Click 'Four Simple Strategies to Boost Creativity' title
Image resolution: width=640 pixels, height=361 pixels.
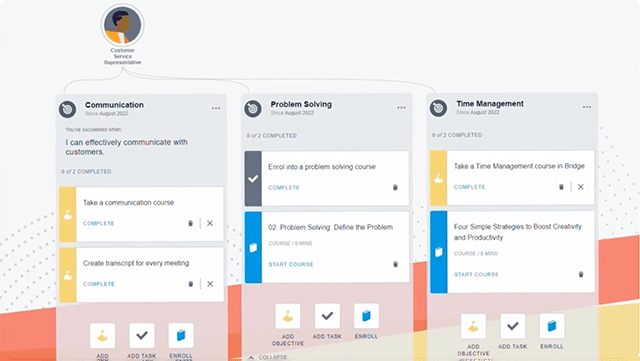coord(518,232)
